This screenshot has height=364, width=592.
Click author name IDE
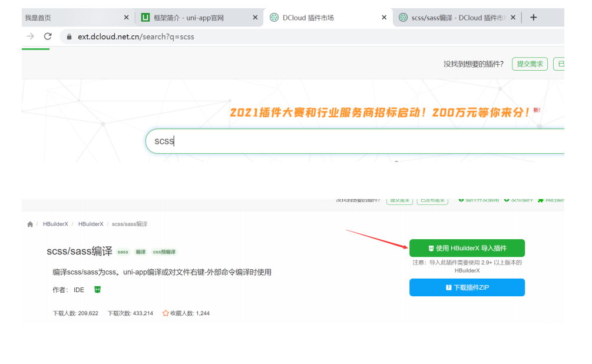[79, 290]
